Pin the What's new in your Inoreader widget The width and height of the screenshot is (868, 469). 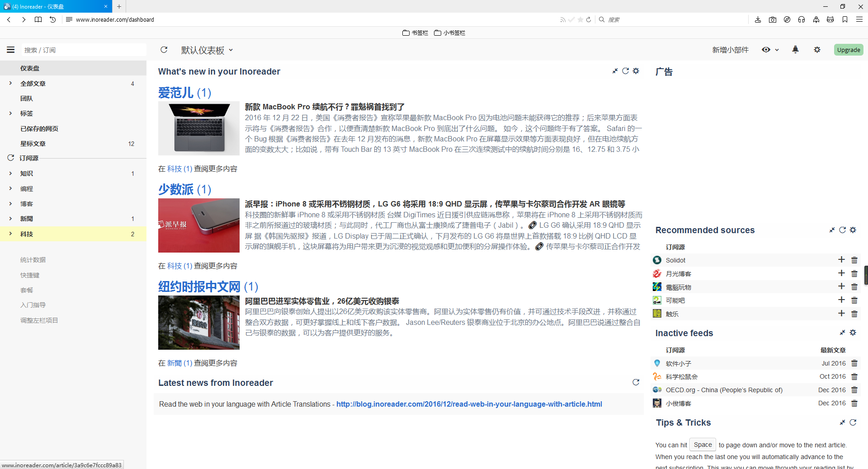(x=615, y=71)
